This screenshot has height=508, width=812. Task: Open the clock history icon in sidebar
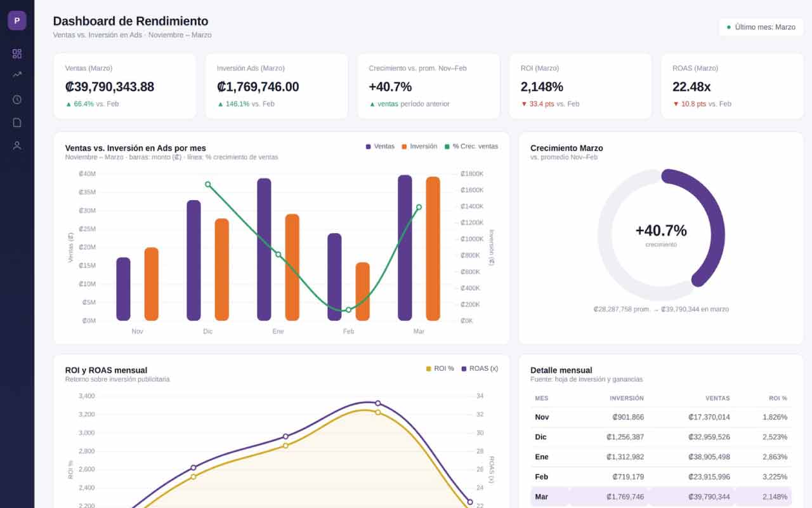click(x=17, y=99)
